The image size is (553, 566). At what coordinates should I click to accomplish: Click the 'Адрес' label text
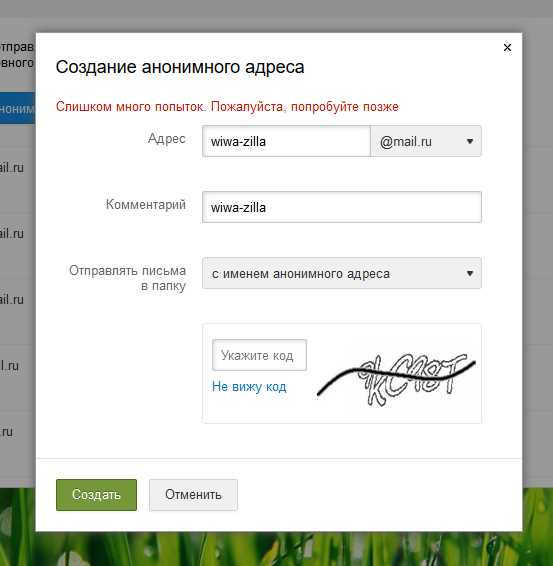click(166, 139)
